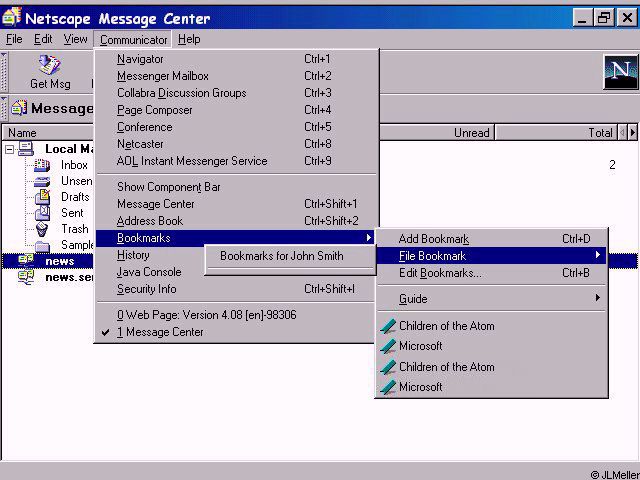Open the Edit menu
The width and height of the screenshot is (640, 480).
click(x=43, y=39)
